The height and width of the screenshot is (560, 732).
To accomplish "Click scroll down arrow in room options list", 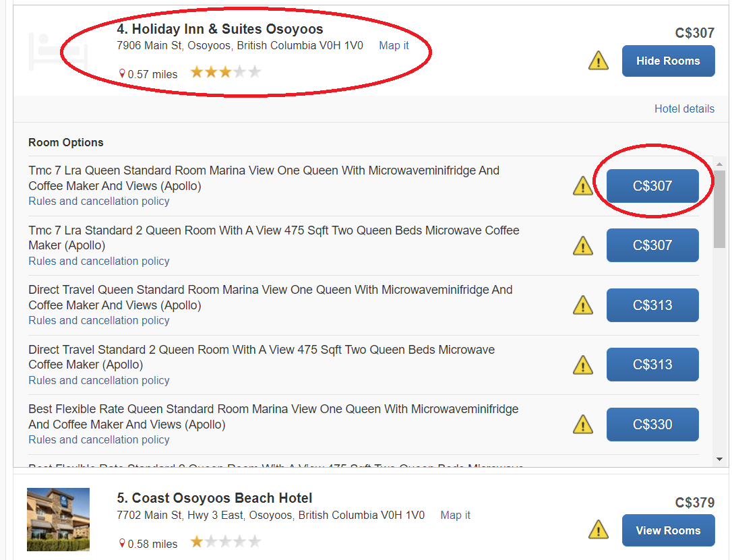I will click(719, 459).
